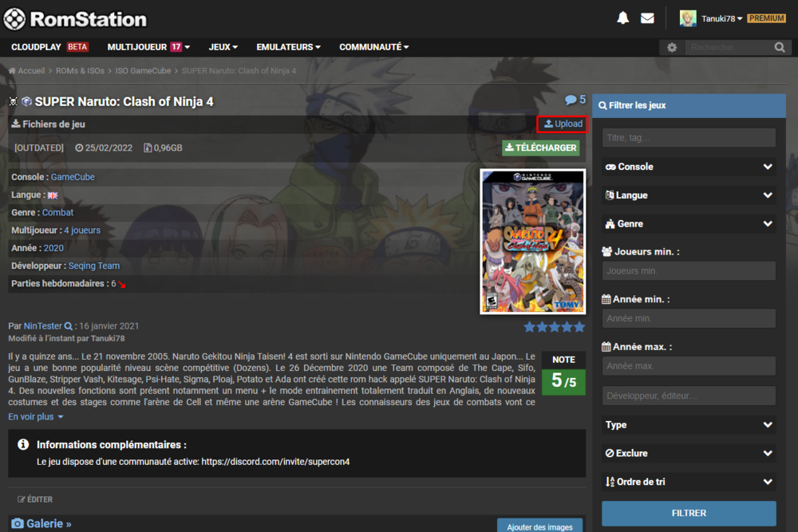Click the RomStation logo

[77, 18]
